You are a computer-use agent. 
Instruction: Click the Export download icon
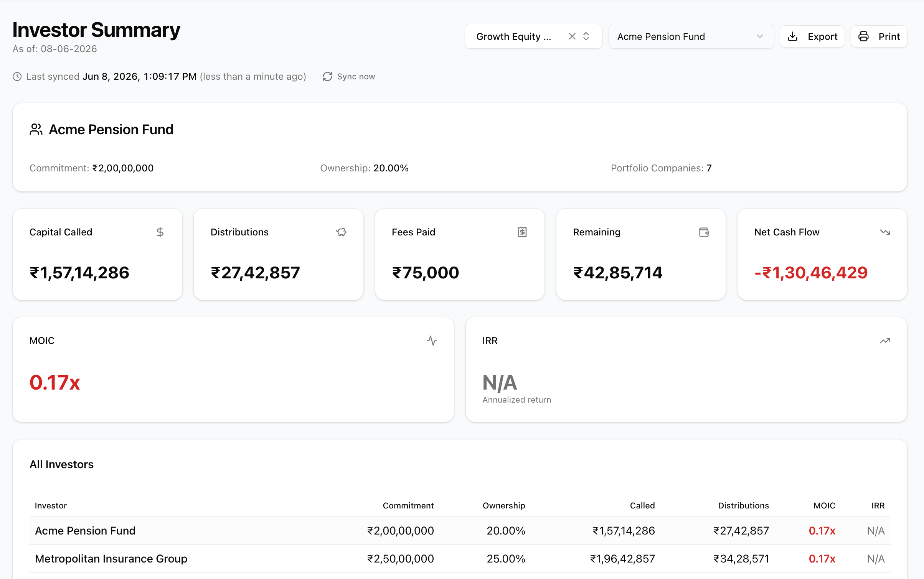792,36
